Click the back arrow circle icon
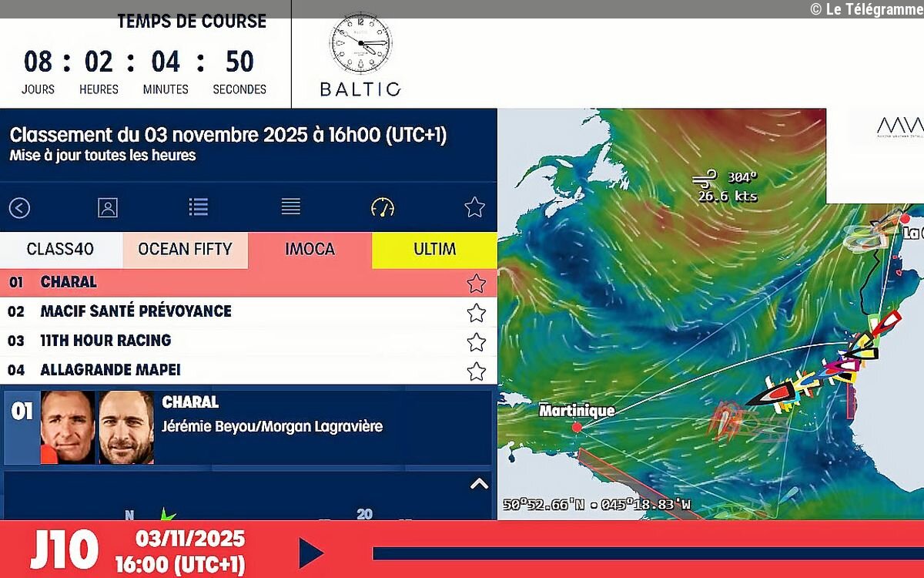Screen dimensions: 924x578 pyautogui.click(x=19, y=207)
